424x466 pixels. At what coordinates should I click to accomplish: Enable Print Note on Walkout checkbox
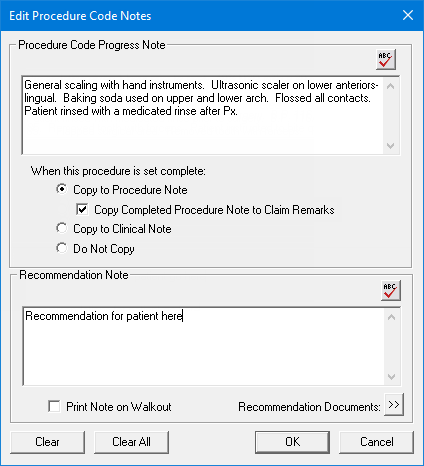click(x=54, y=406)
